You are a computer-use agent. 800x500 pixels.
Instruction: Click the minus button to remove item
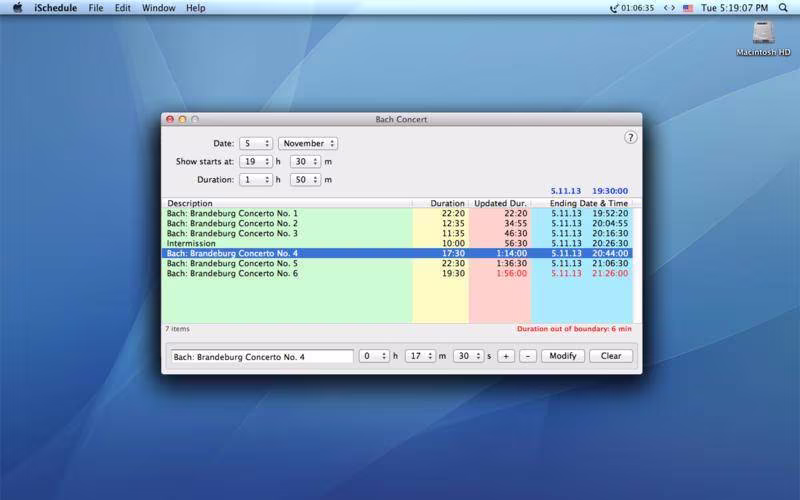[528, 356]
